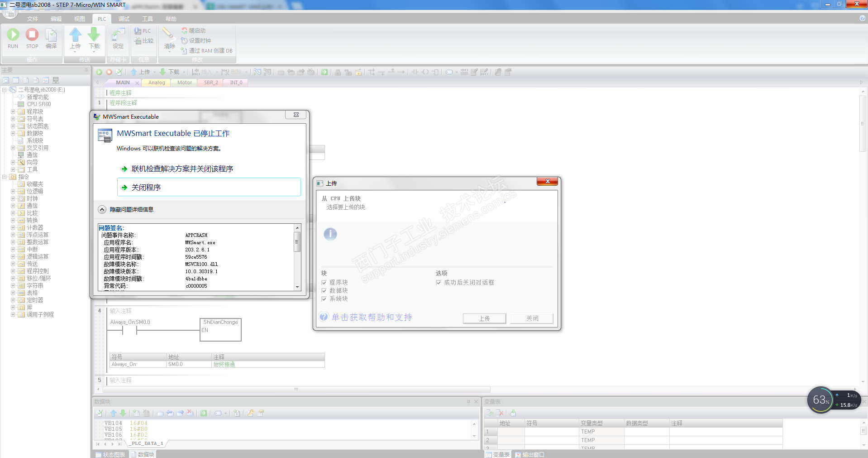Click the green 下载 download arrow in the ribbon
Viewport: 868px width, 458px height.
point(94,35)
